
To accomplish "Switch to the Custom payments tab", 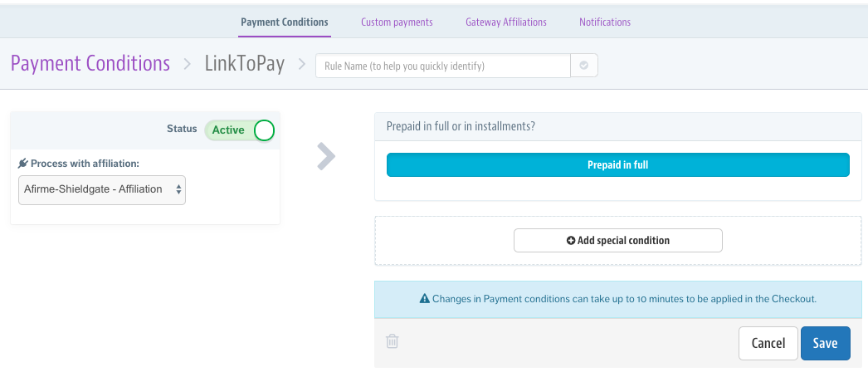I will pyautogui.click(x=397, y=22).
